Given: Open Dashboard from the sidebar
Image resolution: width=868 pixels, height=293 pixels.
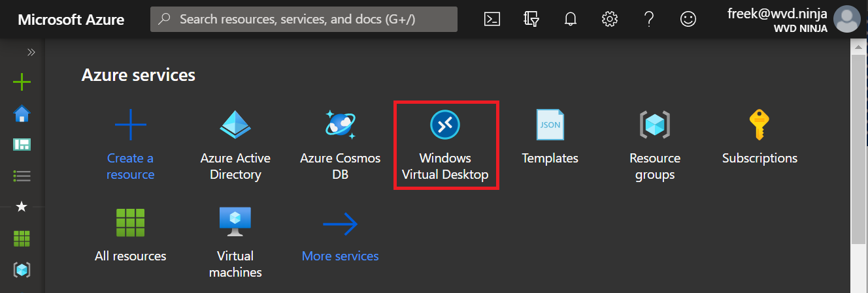Looking at the screenshot, I should pyautogui.click(x=22, y=144).
